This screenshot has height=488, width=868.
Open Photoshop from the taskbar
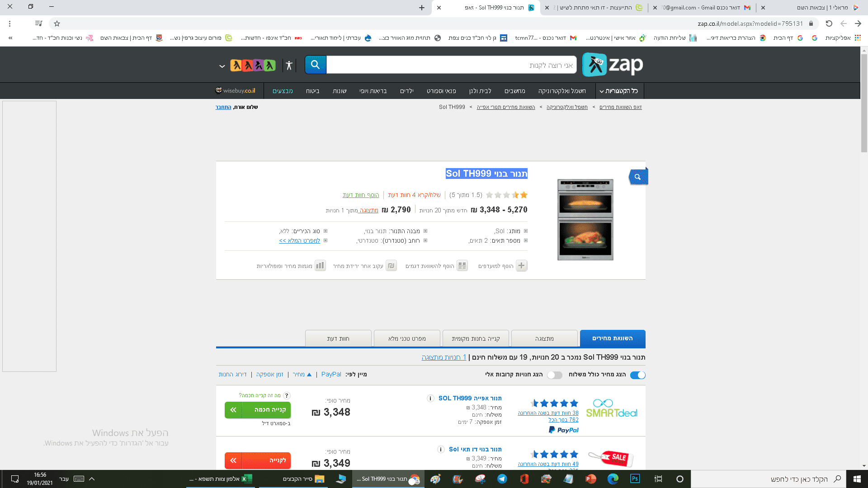click(x=635, y=479)
